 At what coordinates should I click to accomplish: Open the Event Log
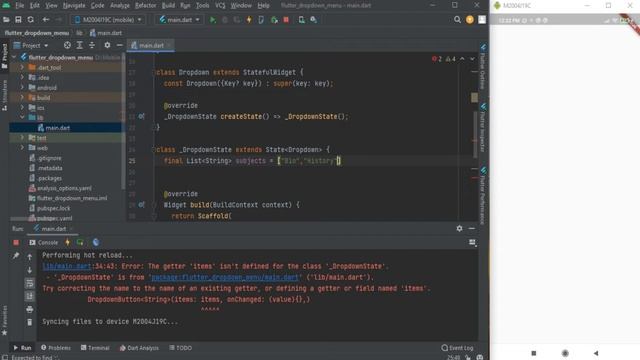point(457,348)
